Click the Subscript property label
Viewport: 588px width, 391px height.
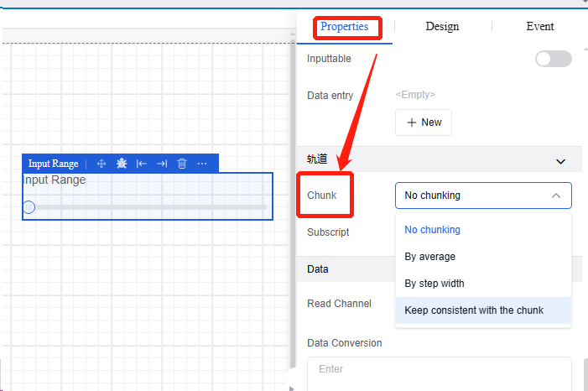328,232
